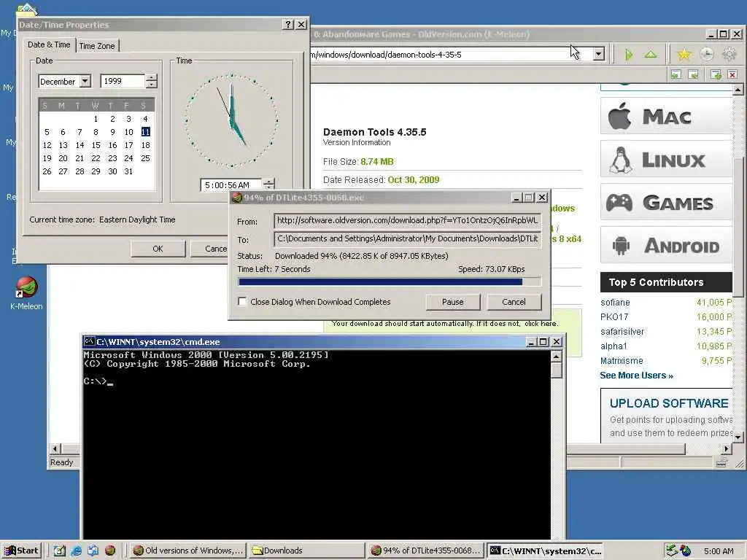The height and width of the screenshot is (560, 747).
Task: Click the download From URL field
Action: (407, 220)
